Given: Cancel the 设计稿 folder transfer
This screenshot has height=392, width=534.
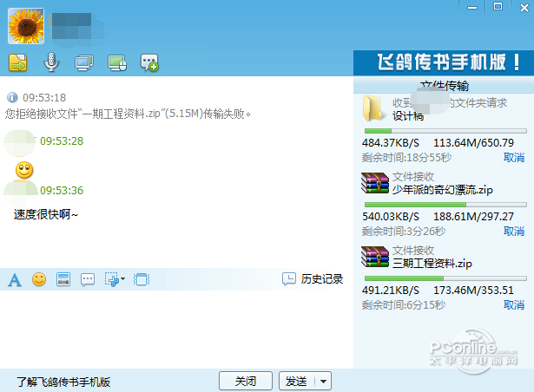Looking at the screenshot, I should click(513, 158).
